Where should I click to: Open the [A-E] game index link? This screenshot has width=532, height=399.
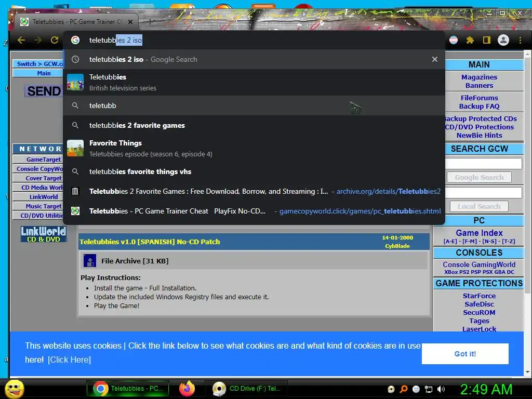point(450,241)
